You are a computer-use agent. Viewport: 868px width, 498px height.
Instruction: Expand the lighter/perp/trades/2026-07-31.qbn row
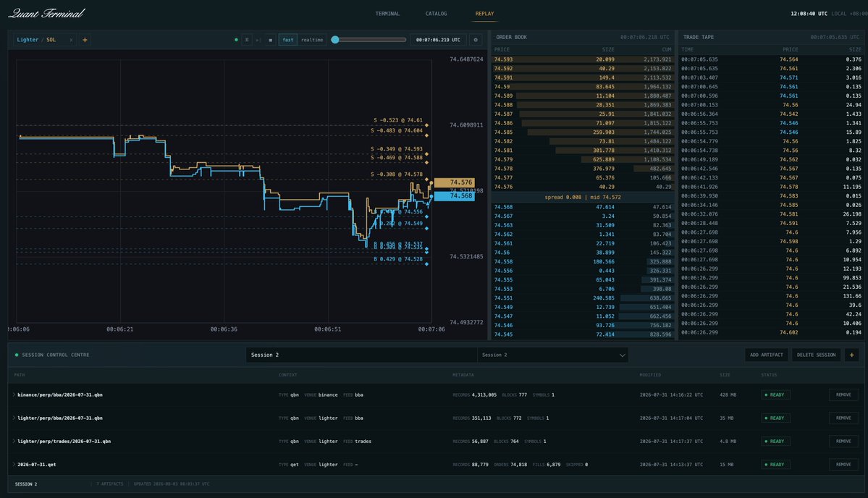click(x=14, y=441)
